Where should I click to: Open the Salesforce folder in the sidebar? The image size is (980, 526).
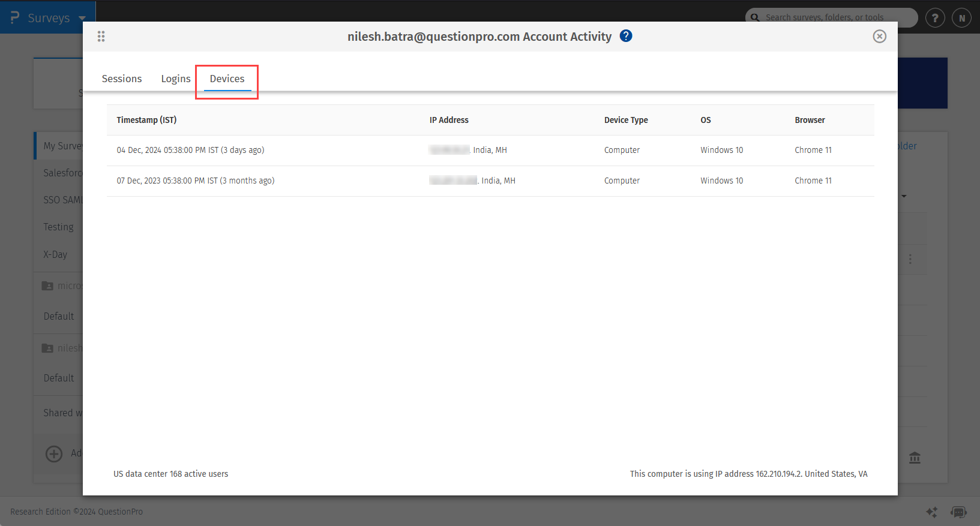[62, 173]
